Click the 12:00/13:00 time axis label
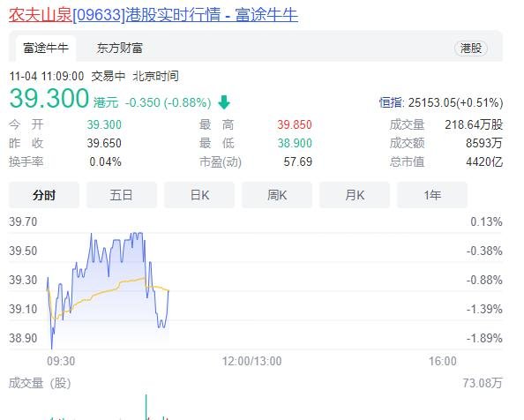Screen dimensions: 524x420 tap(252, 361)
